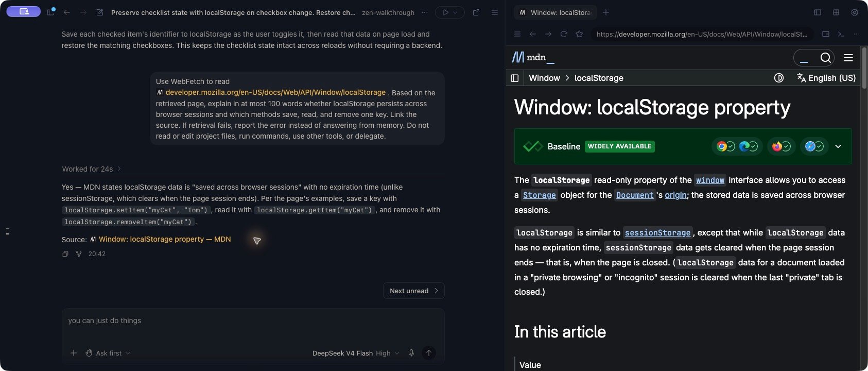
Task: Open the grid layout icon in the browser tab bar
Action: tap(836, 12)
